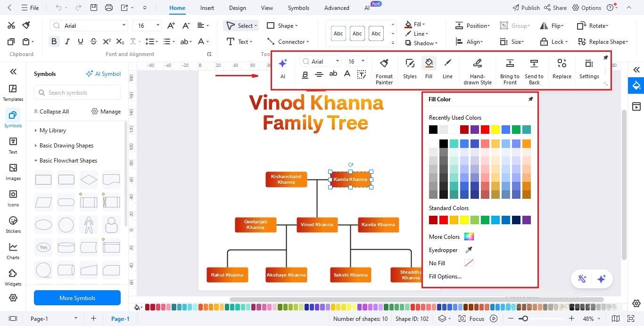Image resolution: width=644 pixels, height=326 pixels.
Task: Switch to the Insert ribbon tab
Action: tap(207, 8)
